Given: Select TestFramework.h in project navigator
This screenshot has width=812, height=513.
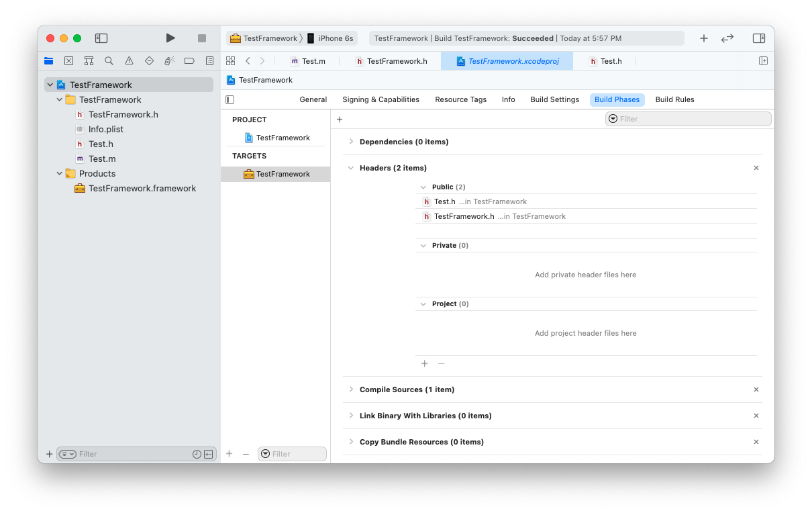Looking at the screenshot, I should click(123, 114).
